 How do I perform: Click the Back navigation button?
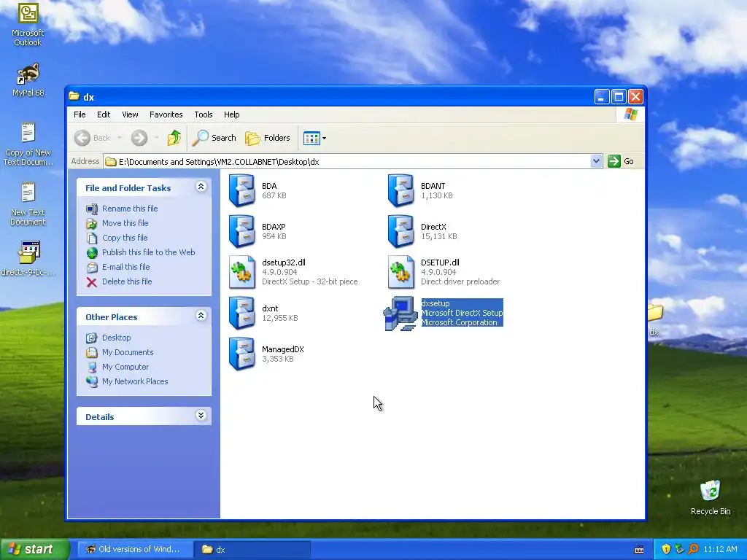tap(93, 138)
